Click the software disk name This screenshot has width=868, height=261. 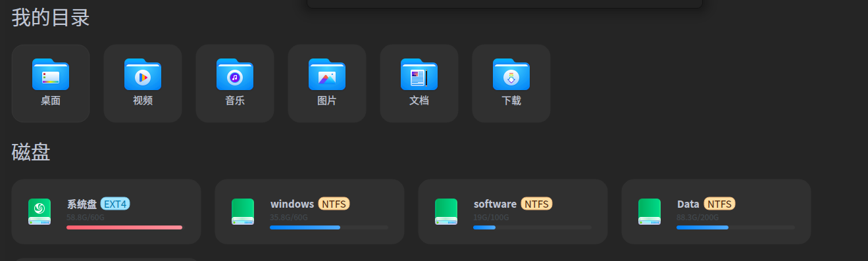[495, 204]
